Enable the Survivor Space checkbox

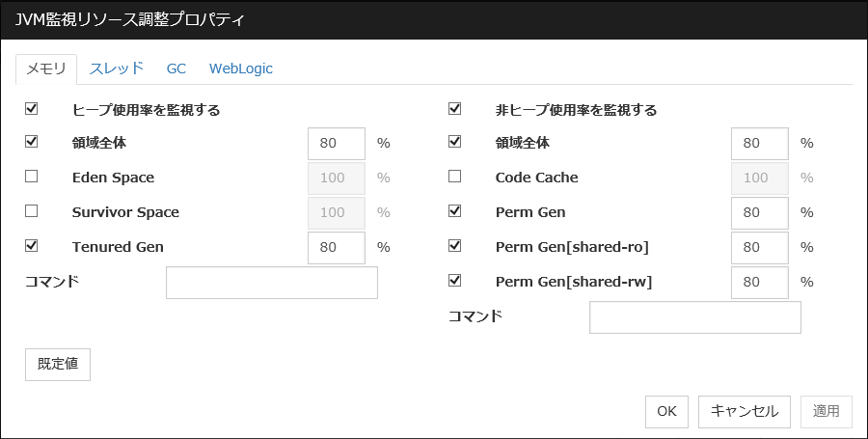coord(32,211)
